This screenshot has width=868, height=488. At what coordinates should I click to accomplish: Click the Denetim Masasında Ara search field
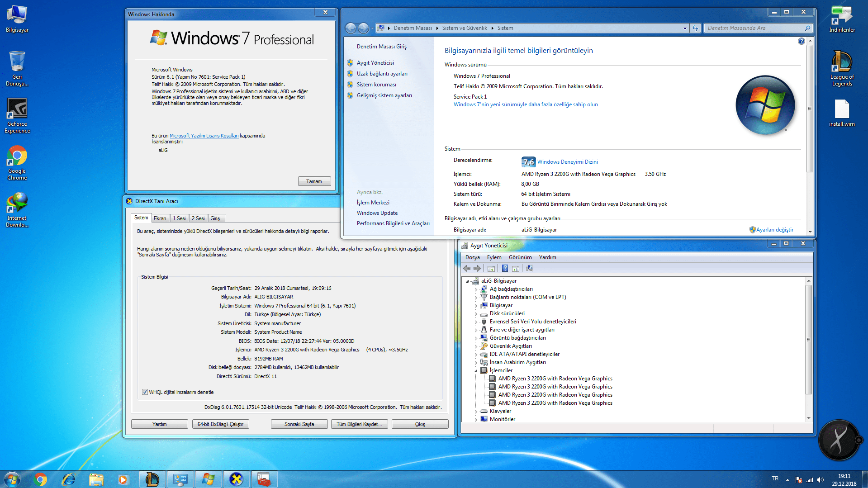(758, 28)
